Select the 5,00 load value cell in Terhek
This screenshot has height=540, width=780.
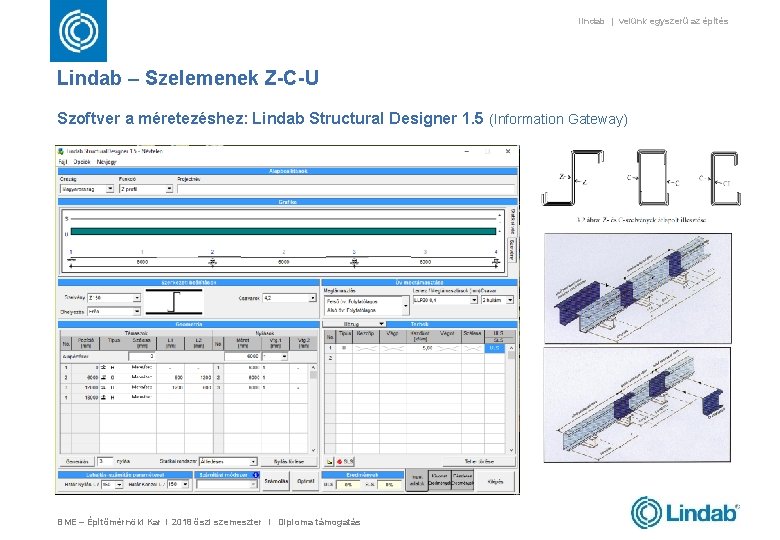click(421, 348)
